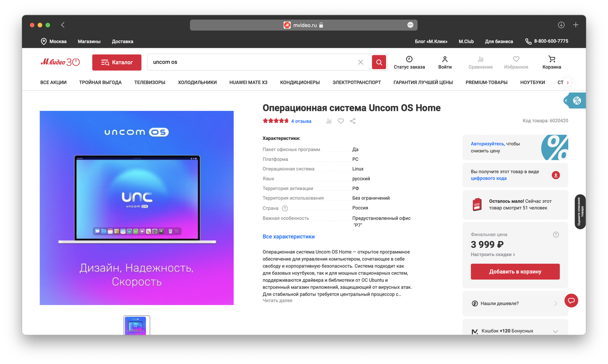Open Для бизнеса link
The width and height of the screenshot is (608, 364).
point(499,41)
